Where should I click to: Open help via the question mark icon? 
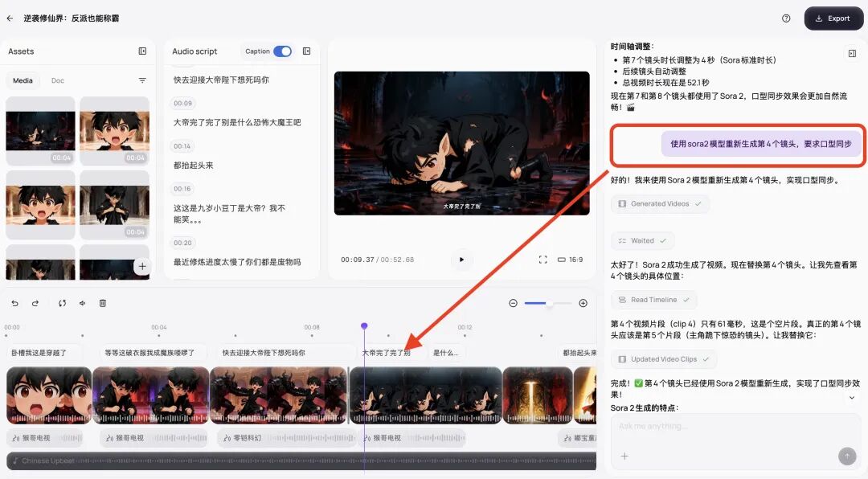click(x=786, y=18)
